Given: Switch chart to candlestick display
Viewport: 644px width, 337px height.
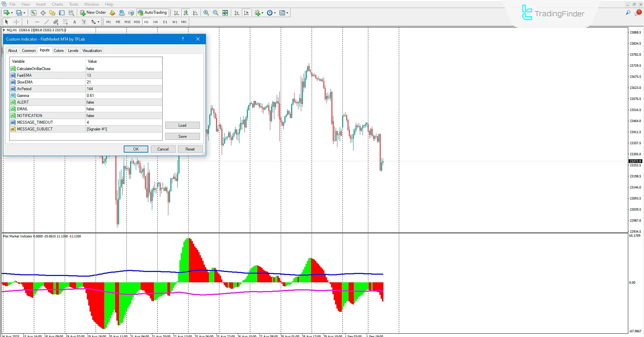Looking at the screenshot, I should (186, 13).
